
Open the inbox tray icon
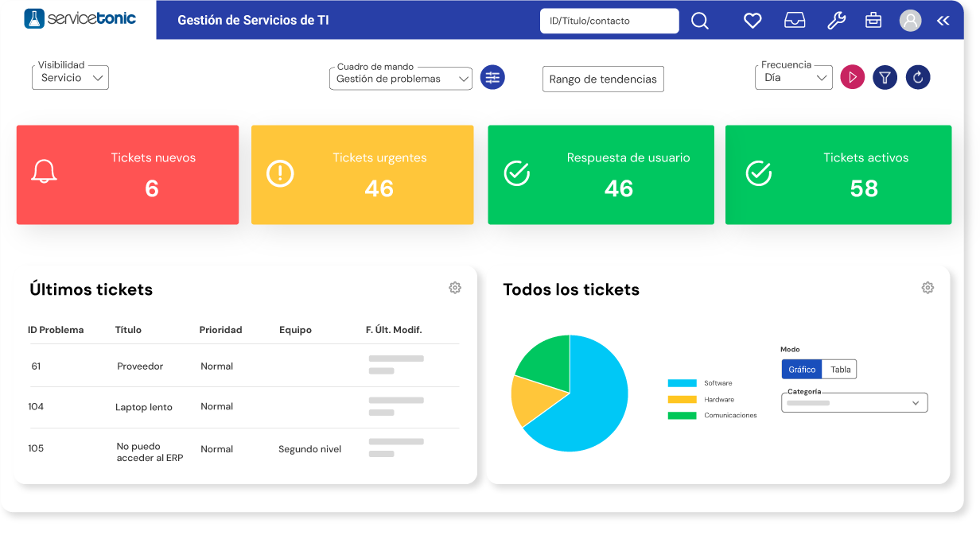795,21
